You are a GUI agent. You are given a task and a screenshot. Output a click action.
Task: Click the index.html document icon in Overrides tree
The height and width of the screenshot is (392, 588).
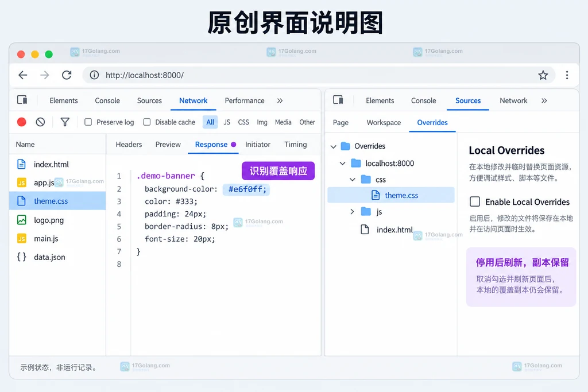point(365,230)
